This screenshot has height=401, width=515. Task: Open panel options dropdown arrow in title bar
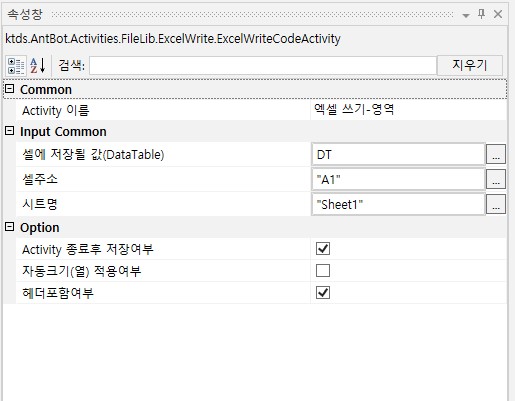(466, 15)
